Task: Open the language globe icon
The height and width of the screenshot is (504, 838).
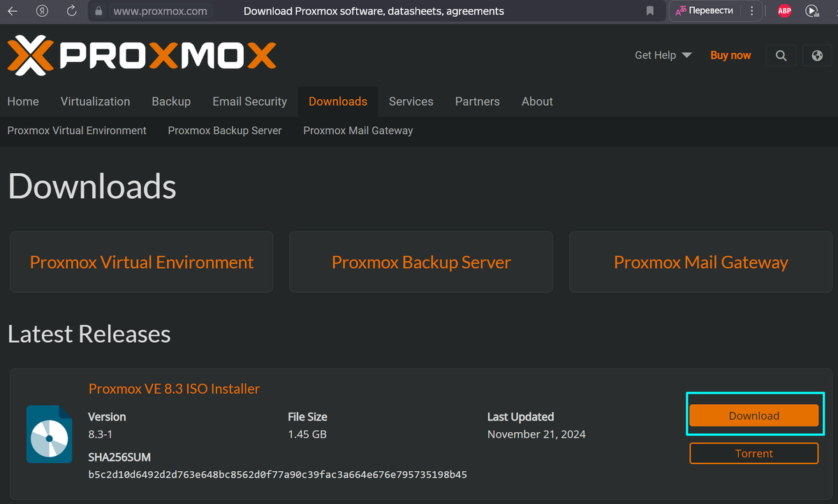Action: tap(817, 56)
